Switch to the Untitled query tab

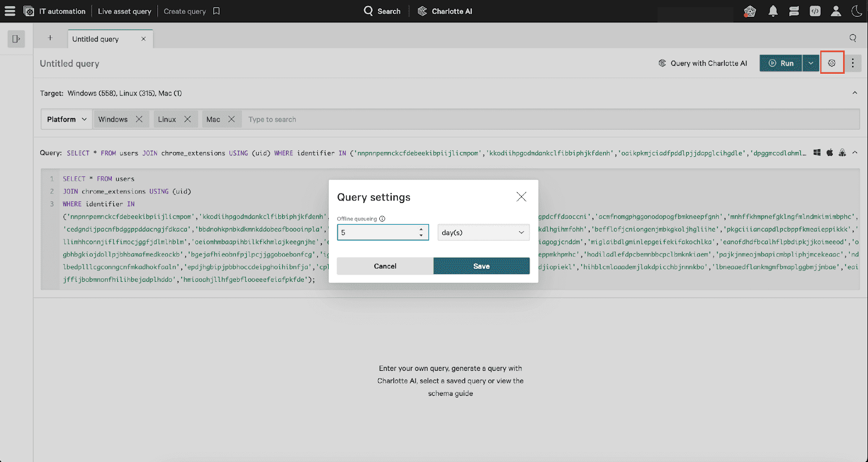pyautogui.click(x=95, y=39)
